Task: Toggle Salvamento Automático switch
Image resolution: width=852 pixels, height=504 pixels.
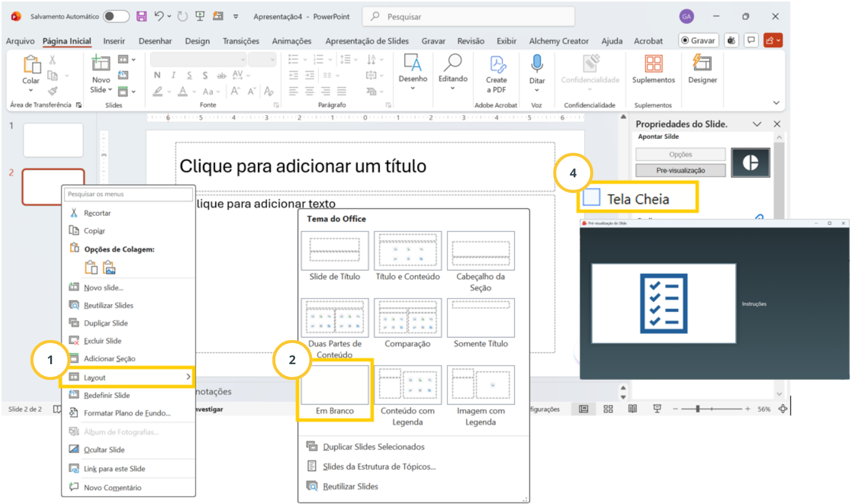Action: coord(116,17)
